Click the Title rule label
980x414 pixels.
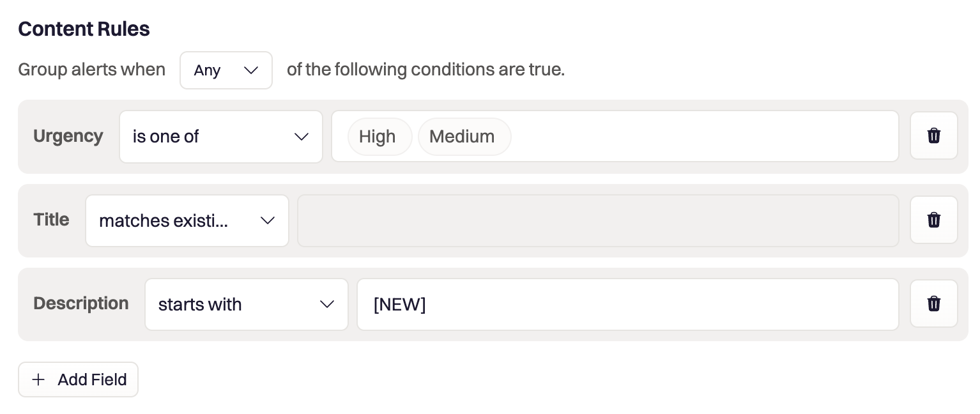(51, 220)
